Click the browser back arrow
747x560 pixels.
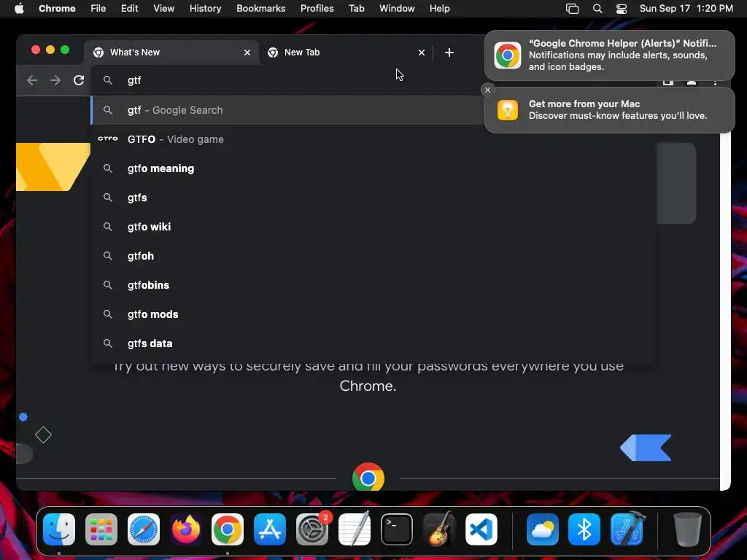point(32,80)
